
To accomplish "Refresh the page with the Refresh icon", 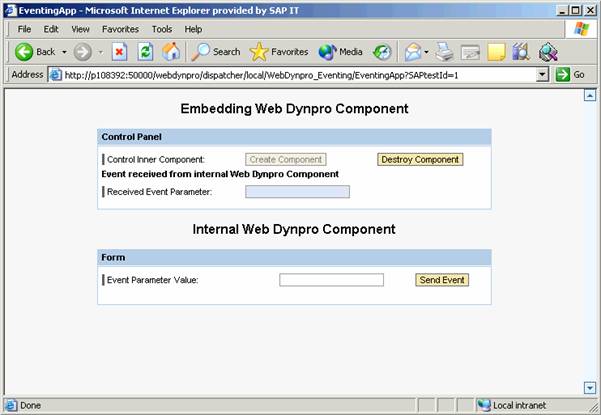I will click(145, 51).
